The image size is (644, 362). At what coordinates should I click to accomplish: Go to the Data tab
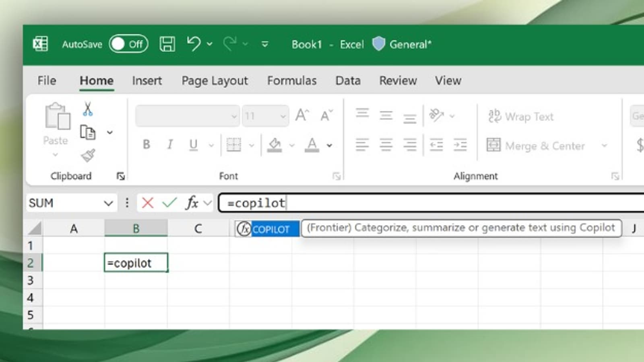348,80
